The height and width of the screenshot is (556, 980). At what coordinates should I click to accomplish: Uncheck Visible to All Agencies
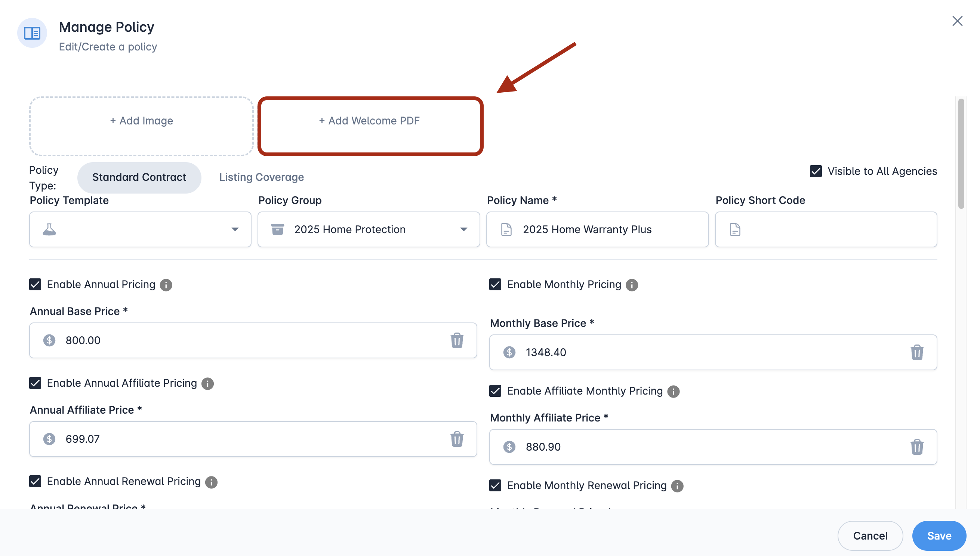click(816, 171)
